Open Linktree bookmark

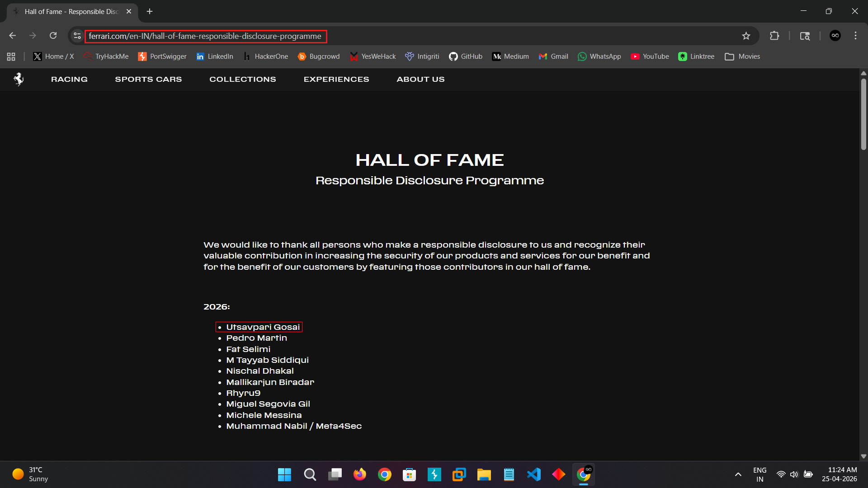click(x=696, y=56)
